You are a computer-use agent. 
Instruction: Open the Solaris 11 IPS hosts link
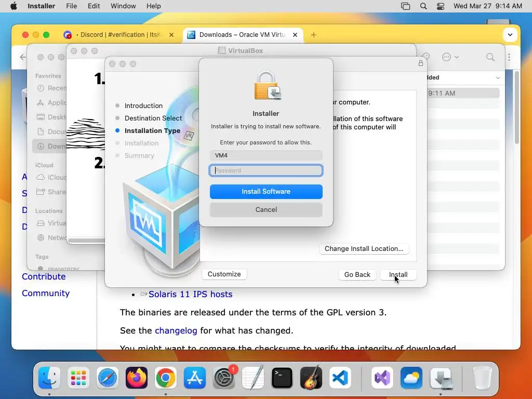(x=190, y=294)
